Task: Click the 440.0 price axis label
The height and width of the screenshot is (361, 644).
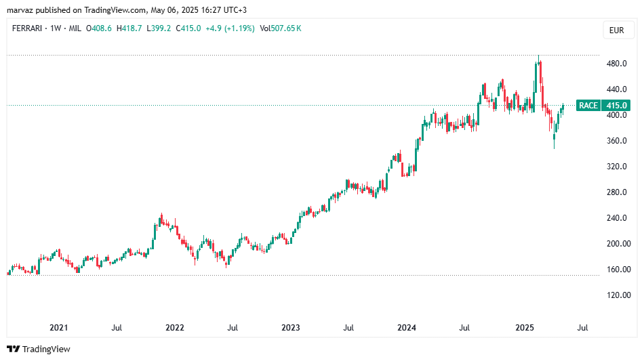Action: pyautogui.click(x=616, y=89)
